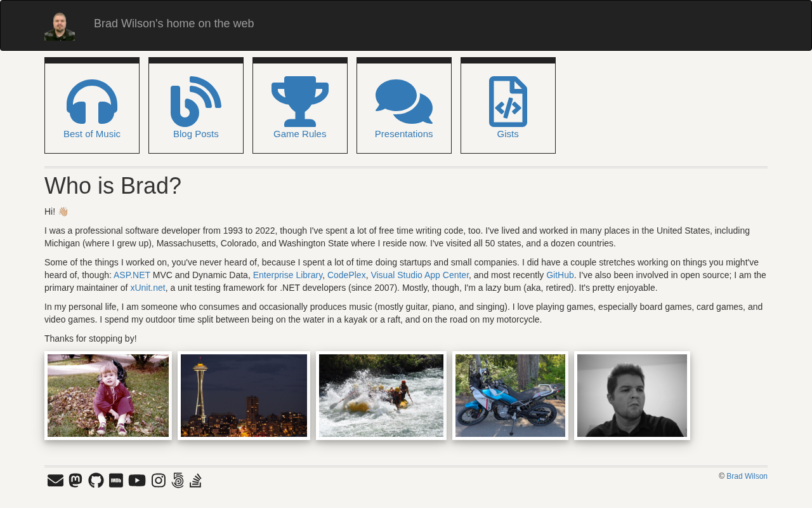Open the Game Rules trophy tile

(x=300, y=105)
